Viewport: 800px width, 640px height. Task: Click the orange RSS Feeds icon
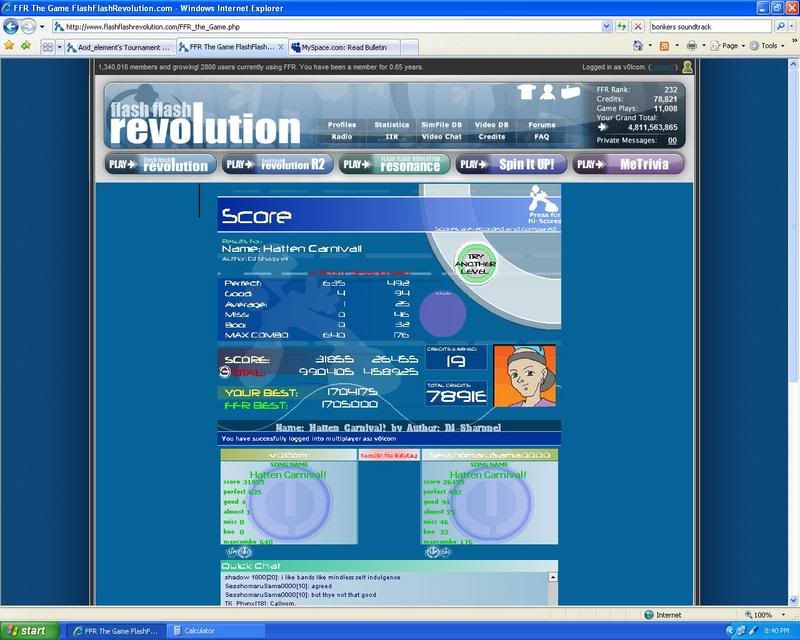coord(664,46)
